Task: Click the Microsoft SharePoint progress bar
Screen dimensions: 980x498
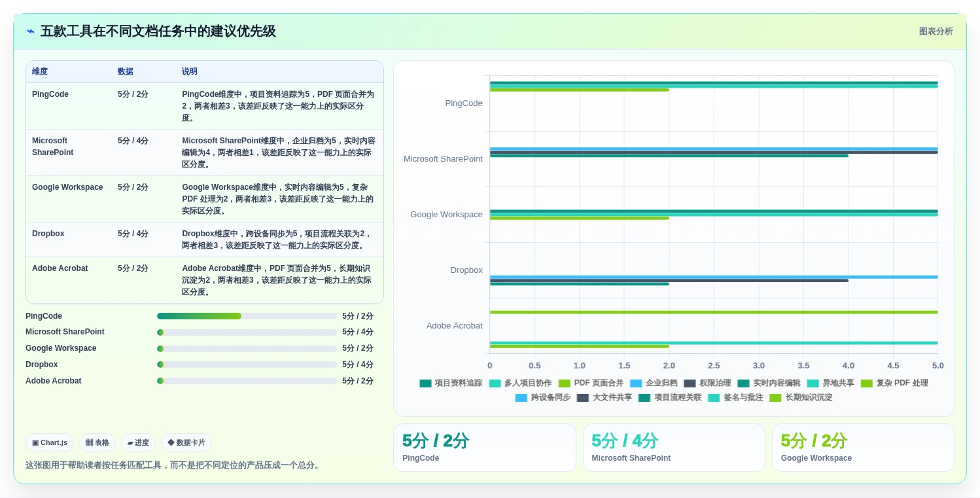Action: pos(247,332)
